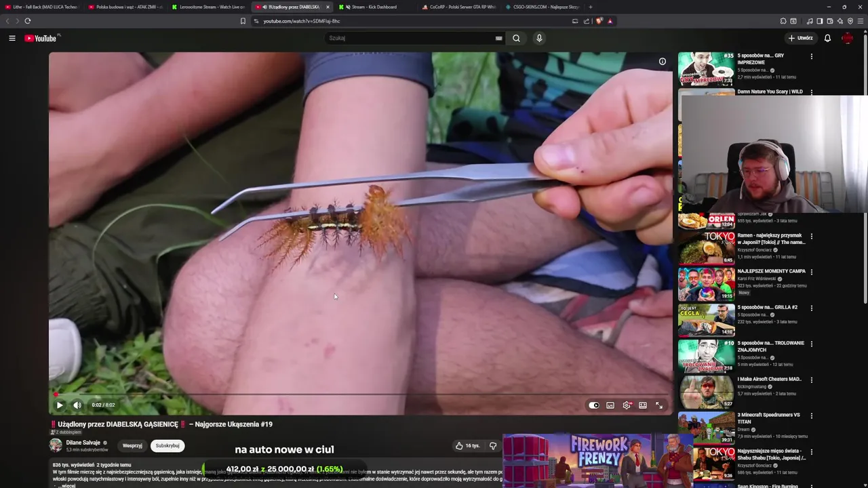Open the player settings gear

point(627,405)
